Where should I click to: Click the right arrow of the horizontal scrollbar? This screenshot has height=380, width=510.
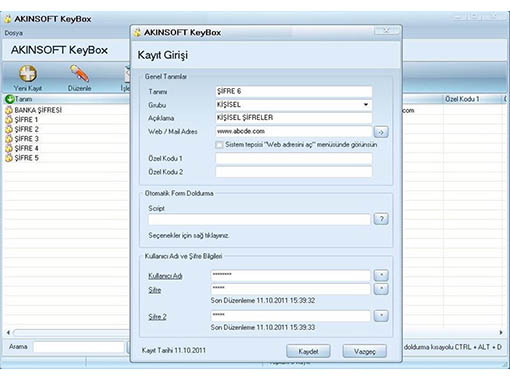501,332
